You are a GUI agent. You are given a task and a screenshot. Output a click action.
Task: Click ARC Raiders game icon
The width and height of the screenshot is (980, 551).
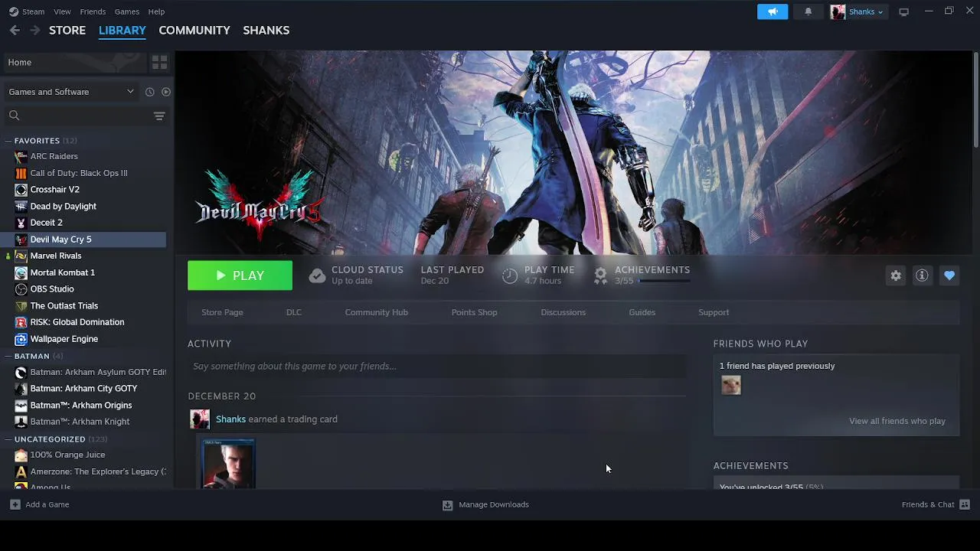coord(21,156)
